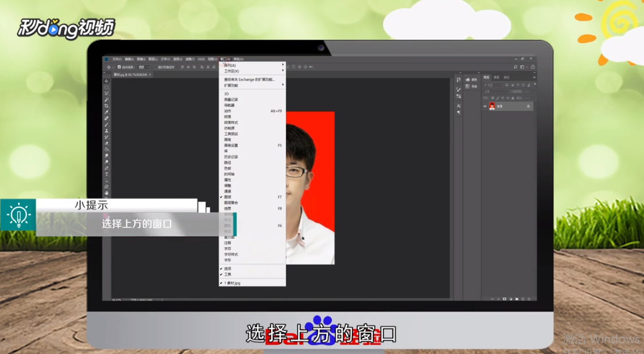Select the Elliptical Marquee tool
The image size is (644, 354).
click(x=107, y=88)
